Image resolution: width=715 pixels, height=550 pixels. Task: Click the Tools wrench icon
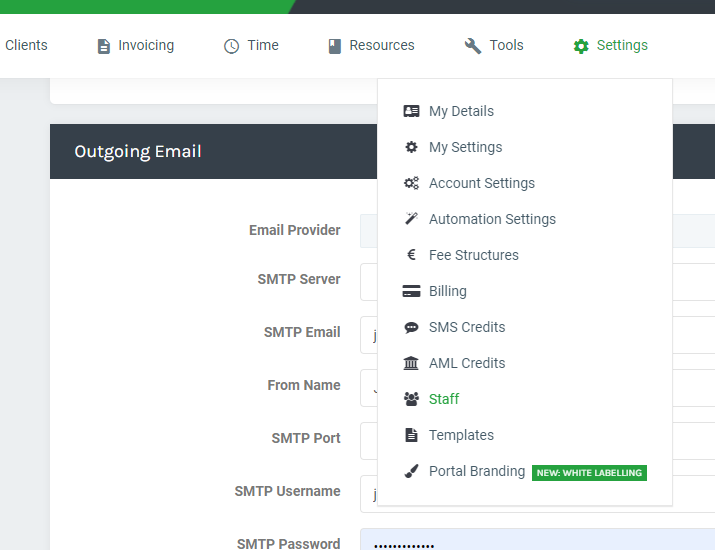(473, 46)
